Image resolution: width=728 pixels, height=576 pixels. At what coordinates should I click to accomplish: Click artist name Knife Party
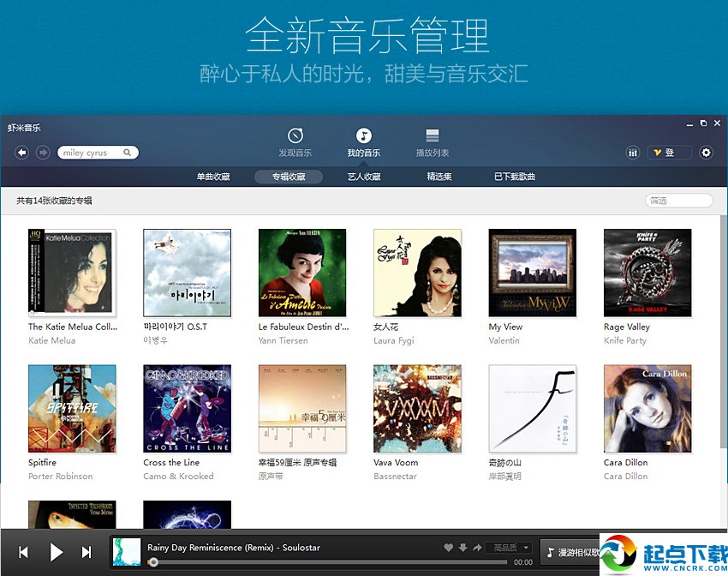pos(625,340)
